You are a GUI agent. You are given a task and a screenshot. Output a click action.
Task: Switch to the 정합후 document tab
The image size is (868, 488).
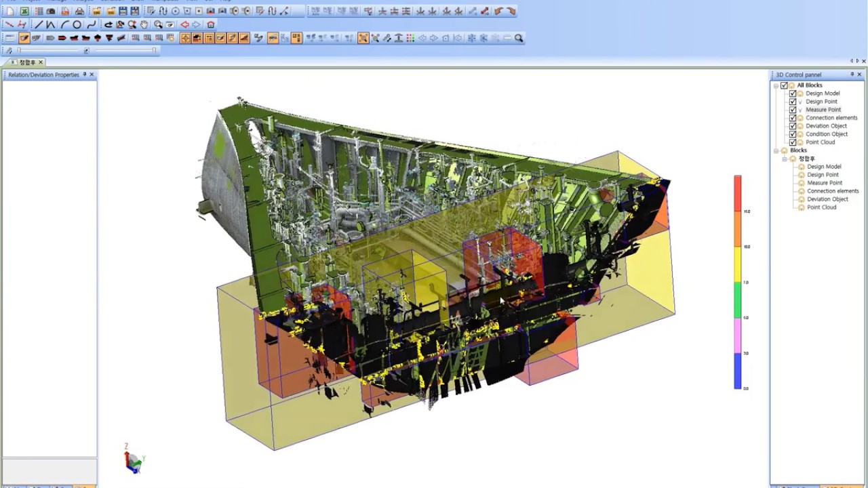click(26, 62)
